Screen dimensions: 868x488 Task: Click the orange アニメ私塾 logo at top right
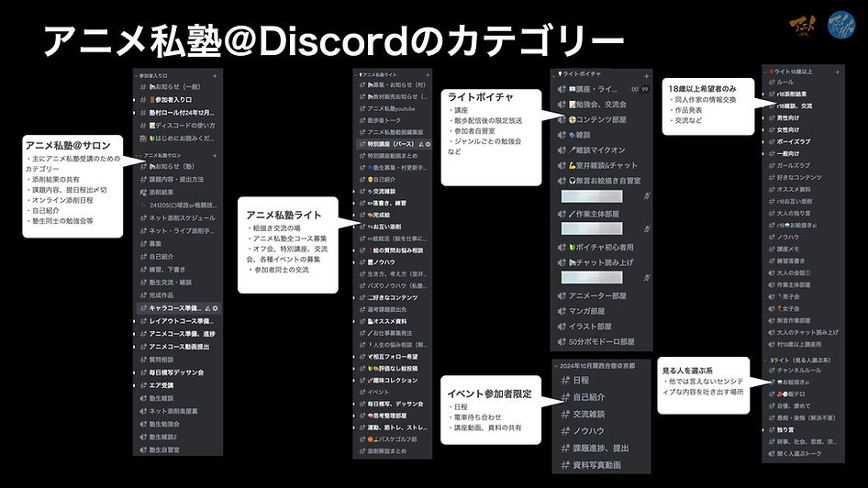coord(802,26)
